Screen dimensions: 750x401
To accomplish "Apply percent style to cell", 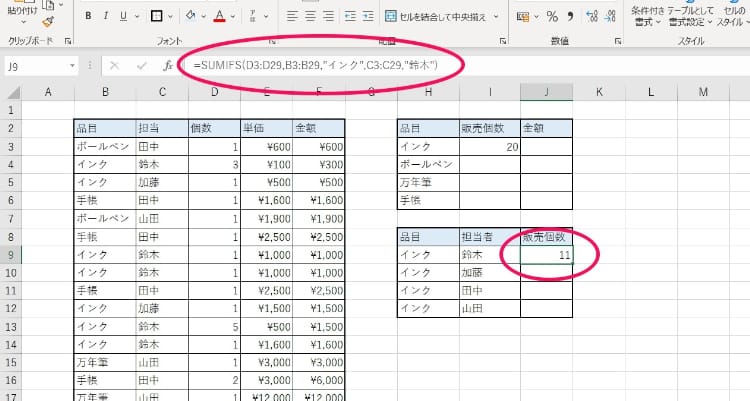I will tap(550, 16).
